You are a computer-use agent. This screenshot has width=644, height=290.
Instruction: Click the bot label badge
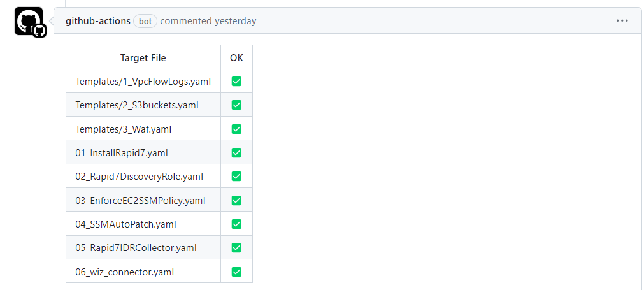145,21
